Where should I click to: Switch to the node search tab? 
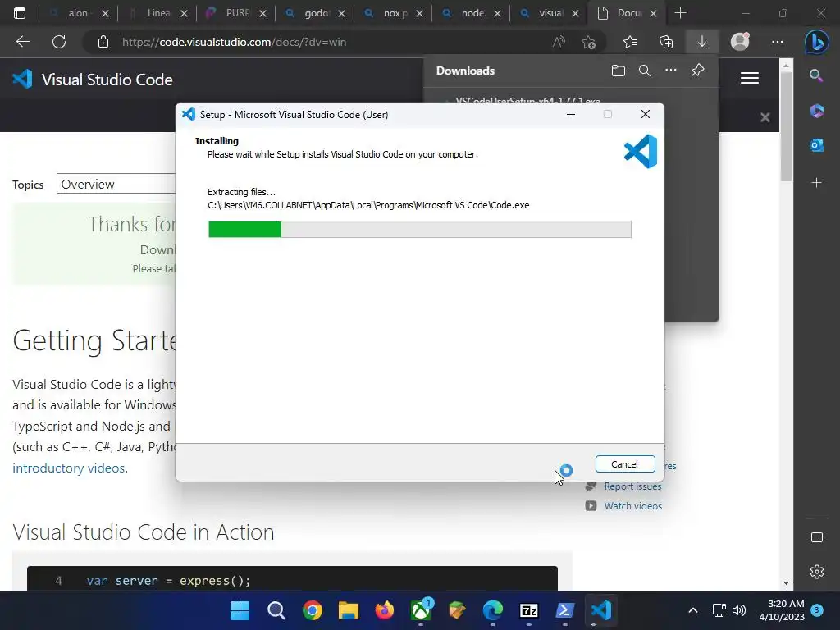coord(471,13)
